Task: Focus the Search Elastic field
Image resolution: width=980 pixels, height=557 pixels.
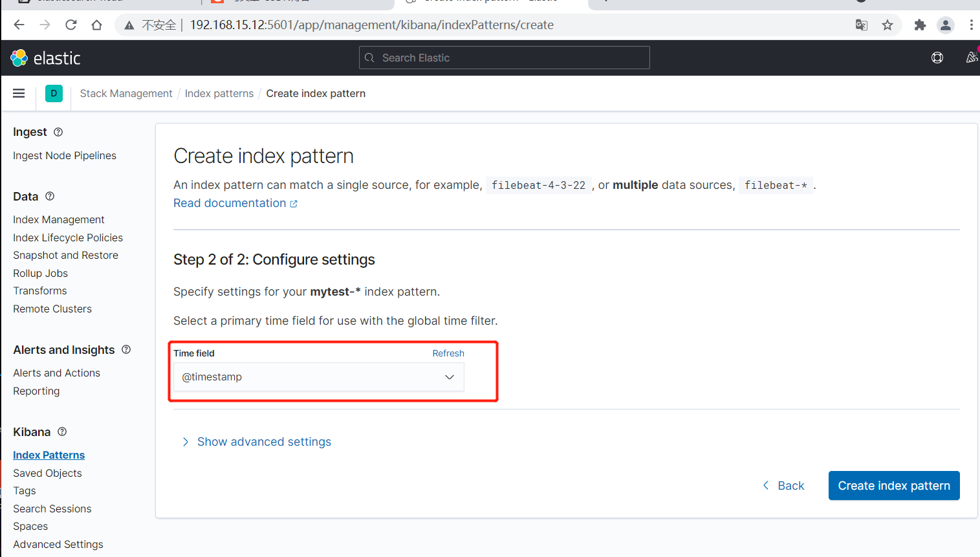Action: click(505, 58)
